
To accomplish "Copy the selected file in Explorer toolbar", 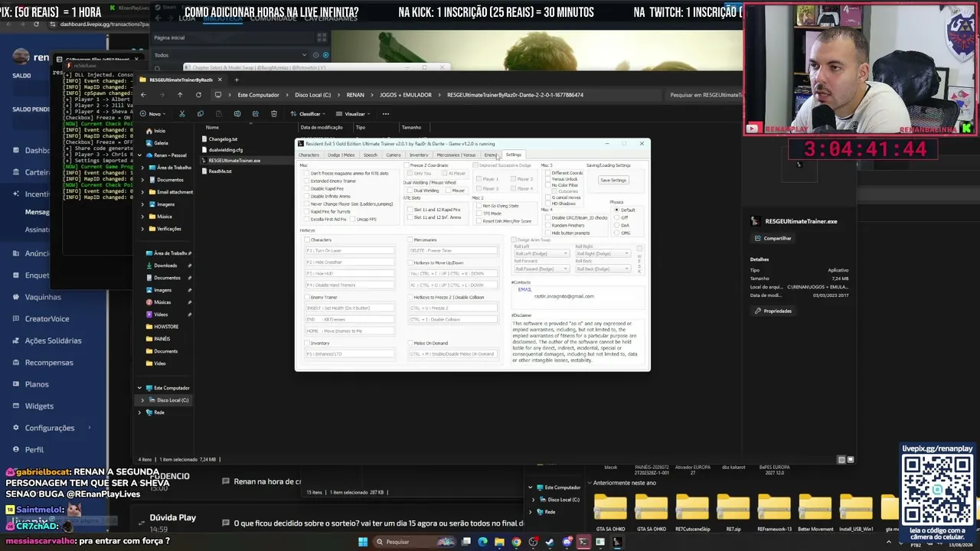I will 200,114.
